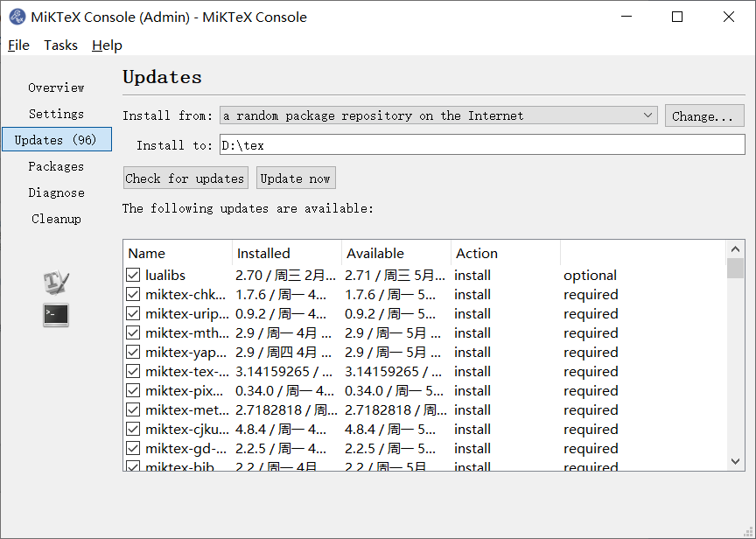Open the Tasks menu
756x539 pixels.
[x=60, y=45]
